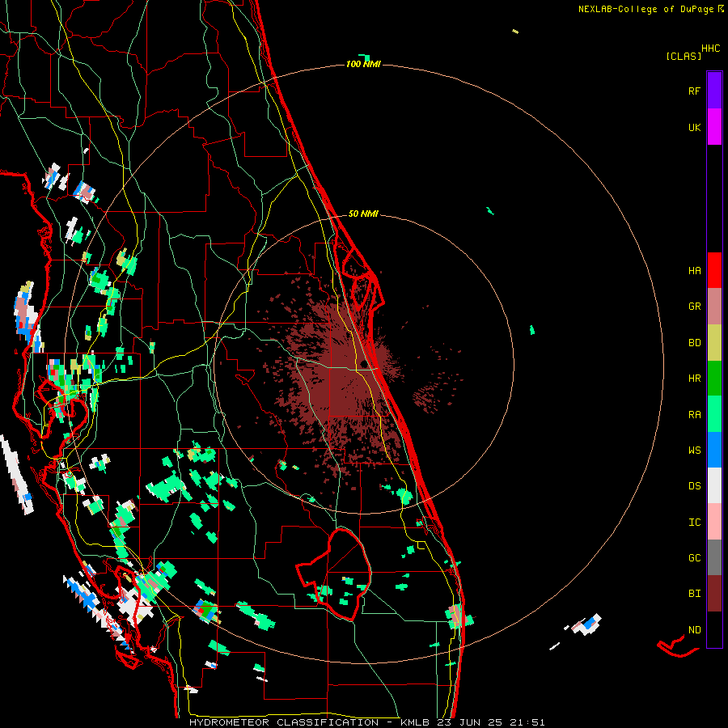Pick the HR dark green legend swatch
728x728 pixels.
(714, 379)
